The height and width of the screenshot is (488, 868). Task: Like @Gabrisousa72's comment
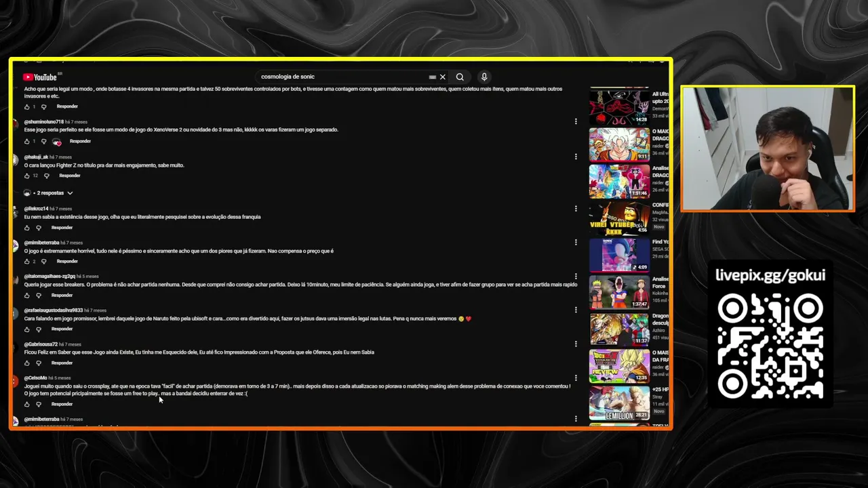(x=27, y=363)
